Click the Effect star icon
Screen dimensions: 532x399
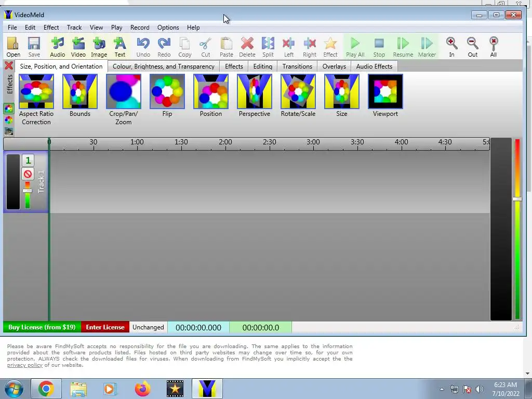coord(330,47)
